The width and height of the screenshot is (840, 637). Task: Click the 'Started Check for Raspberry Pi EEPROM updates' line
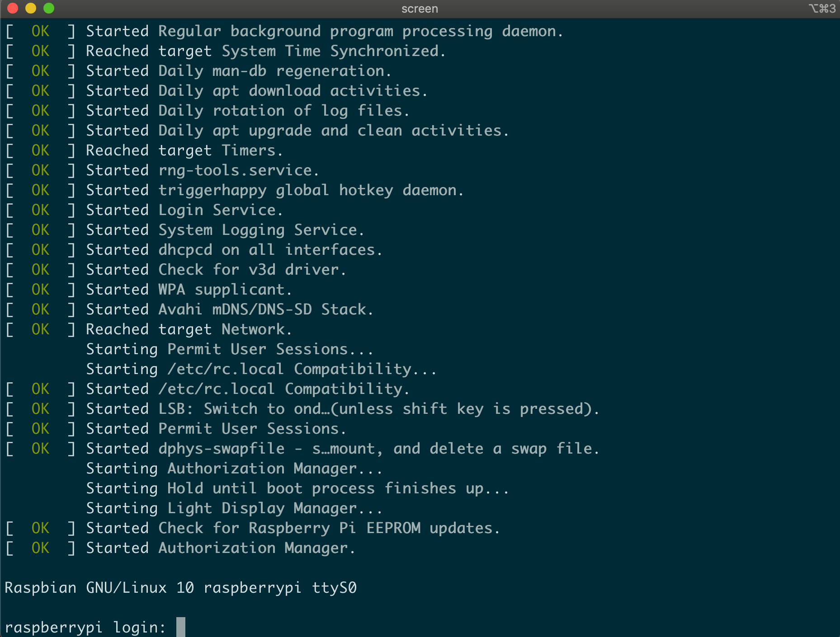(293, 528)
